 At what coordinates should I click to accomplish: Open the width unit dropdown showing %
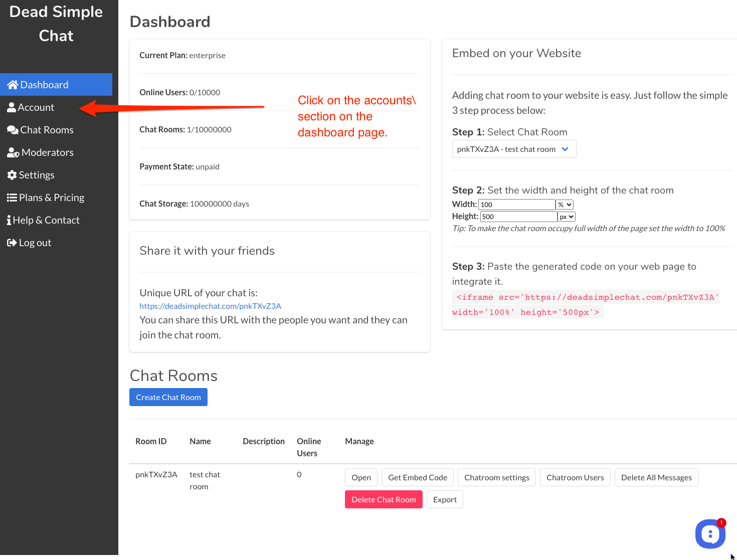point(565,205)
